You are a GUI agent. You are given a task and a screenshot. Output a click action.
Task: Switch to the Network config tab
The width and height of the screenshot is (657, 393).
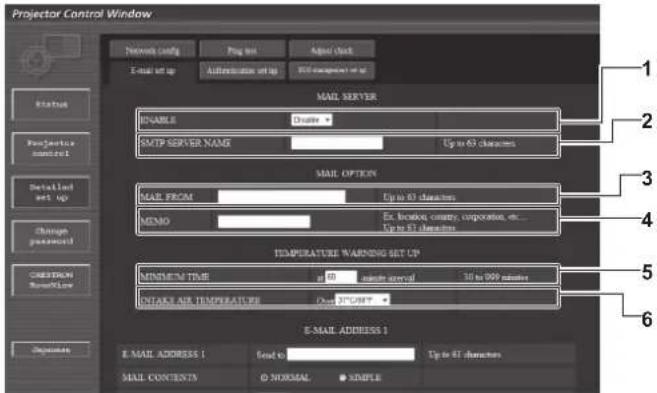[x=153, y=50]
